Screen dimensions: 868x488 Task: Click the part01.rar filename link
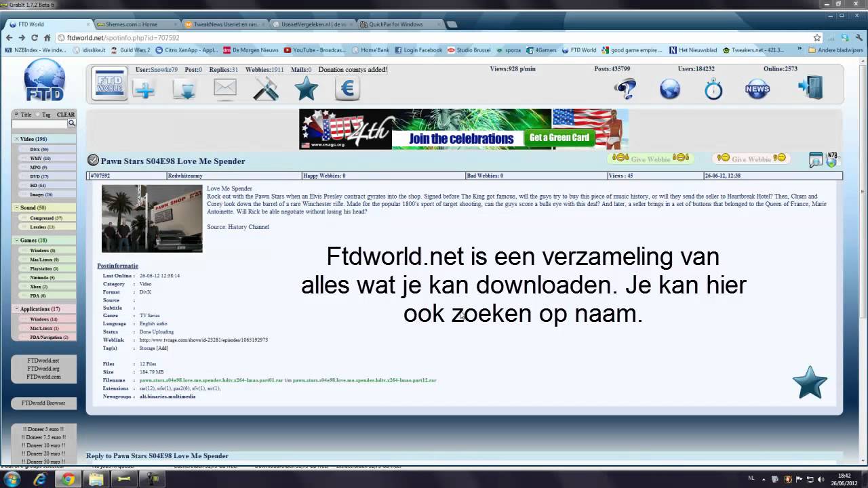click(x=211, y=380)
